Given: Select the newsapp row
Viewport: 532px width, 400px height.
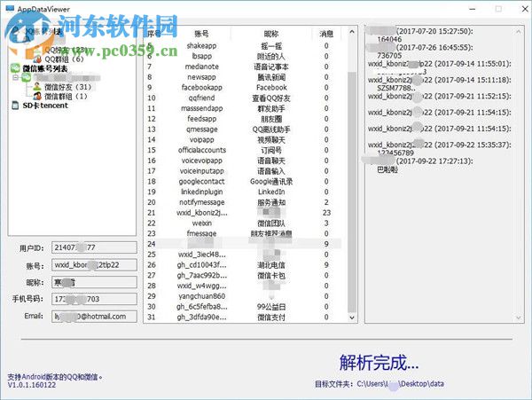Looking at the screenshot, I should pos(243,77).
